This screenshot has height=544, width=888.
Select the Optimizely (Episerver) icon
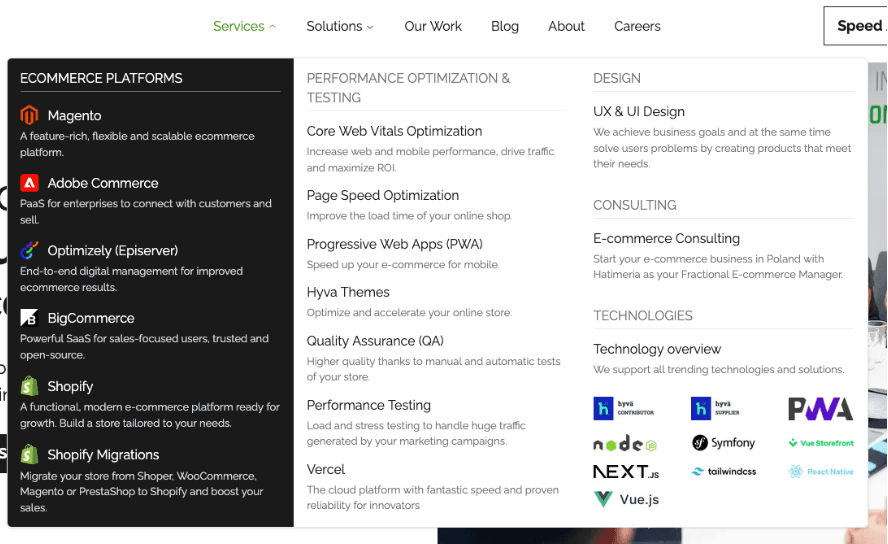pyautogui.click(x=29, y=251)
